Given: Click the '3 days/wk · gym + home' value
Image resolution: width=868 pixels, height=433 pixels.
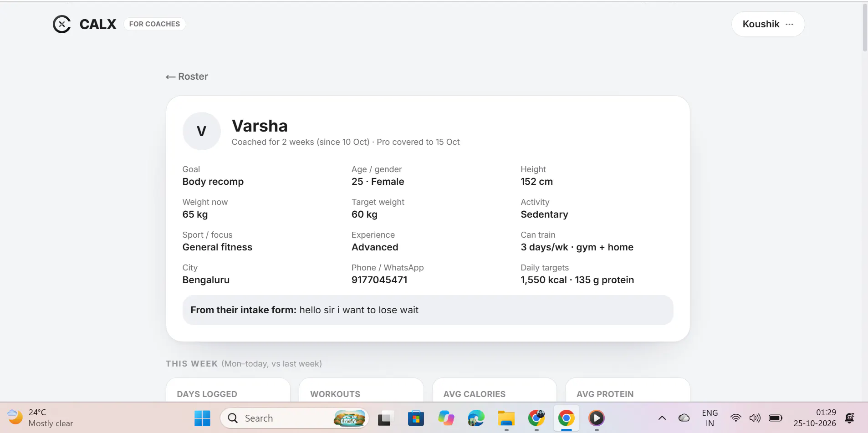Looking at the screenshot, I should [x=577, y=247].
